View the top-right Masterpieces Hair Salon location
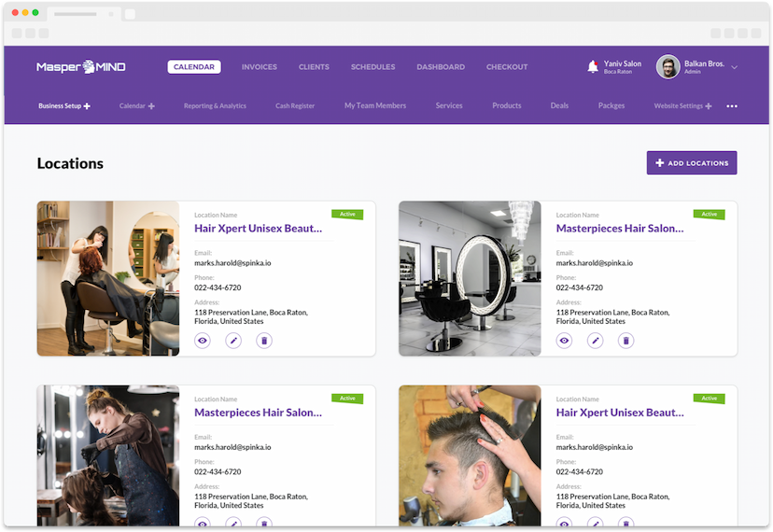Screen dimensions: 773x532 564,341
